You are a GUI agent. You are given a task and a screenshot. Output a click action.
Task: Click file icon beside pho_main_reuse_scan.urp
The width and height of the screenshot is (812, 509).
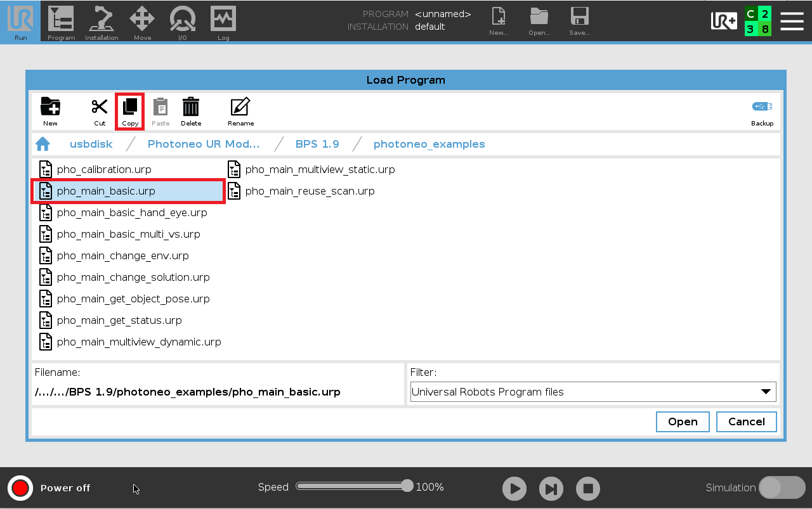pos(234,191)
